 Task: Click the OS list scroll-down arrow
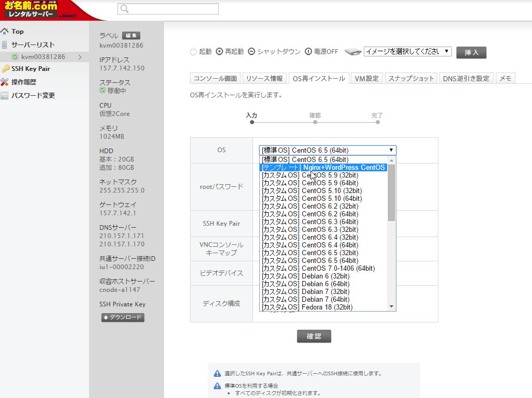pyautogui.click(x=392, y=307)
